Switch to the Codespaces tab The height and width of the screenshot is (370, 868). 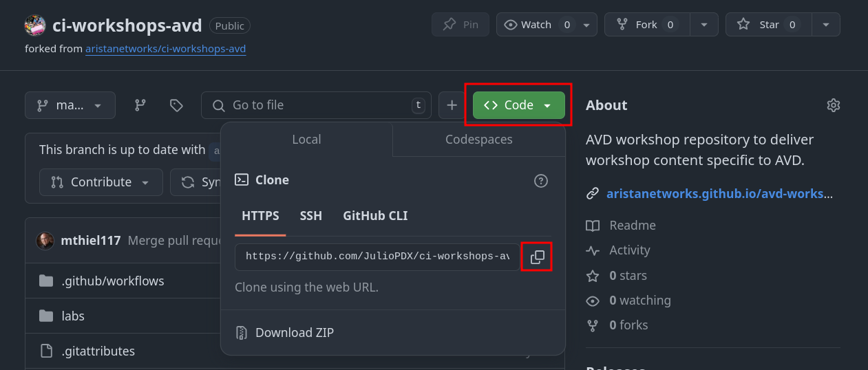coord(478,140)
